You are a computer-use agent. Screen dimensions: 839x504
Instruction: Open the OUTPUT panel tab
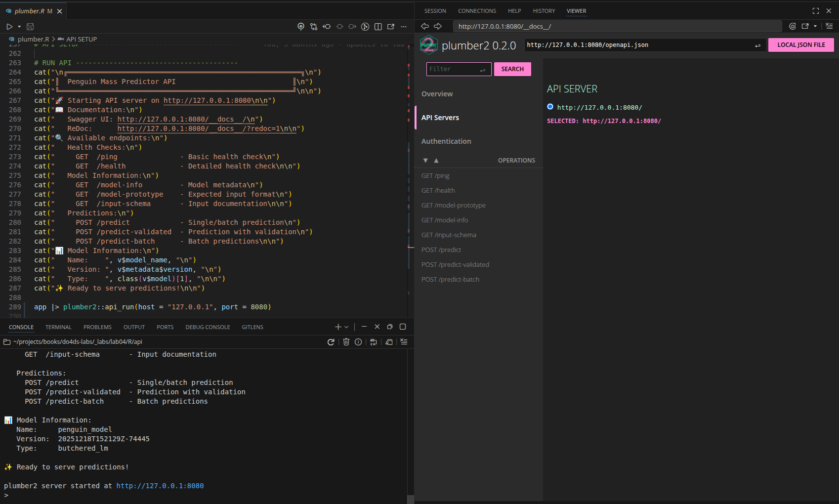click(134, 327)
